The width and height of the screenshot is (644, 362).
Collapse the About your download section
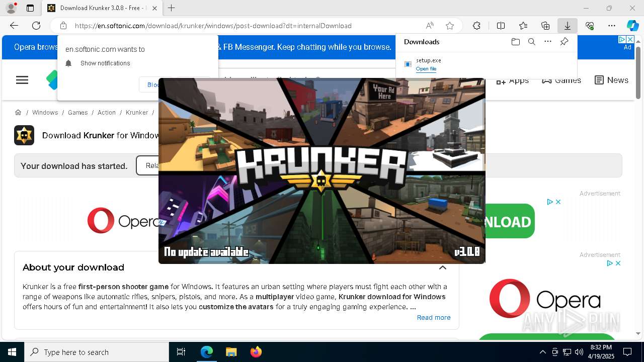click(x=443, y=267)
